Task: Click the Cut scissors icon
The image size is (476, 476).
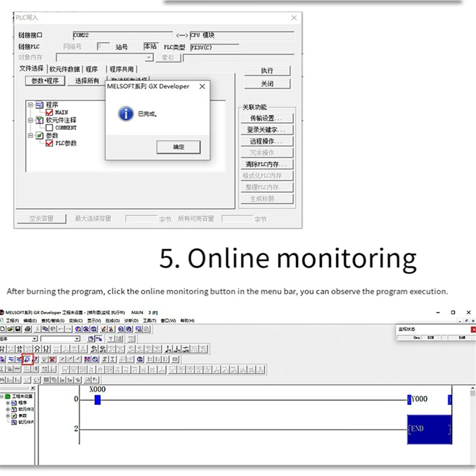Action: [38, 329]
